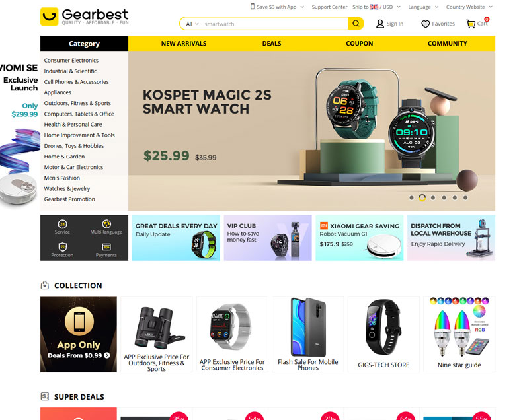
Task: Open the Language dropdown
Action: 423,7
